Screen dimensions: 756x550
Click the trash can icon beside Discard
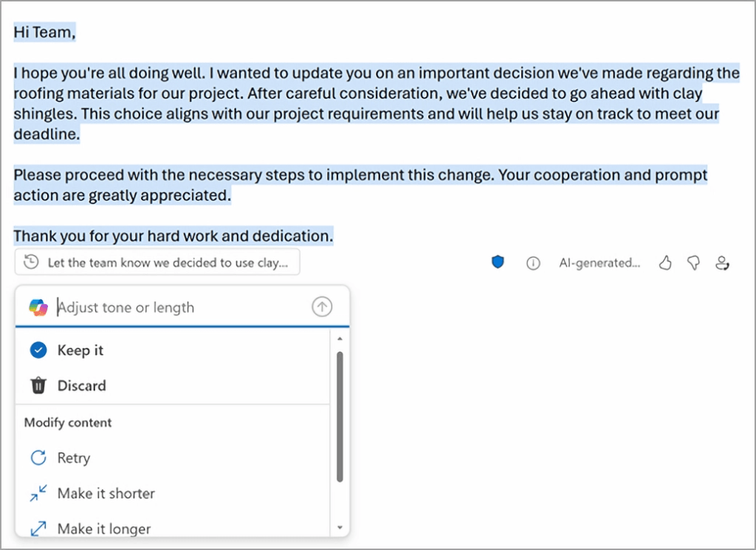click(38, 385)
